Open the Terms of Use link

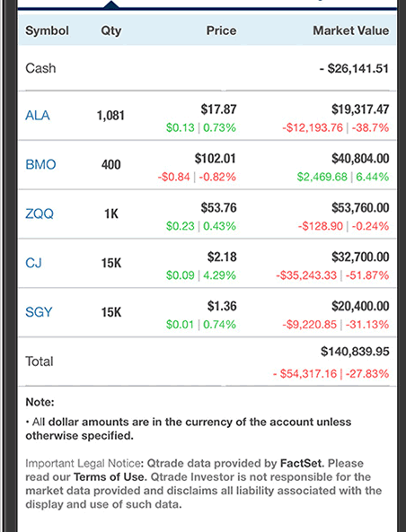pyautogui.click(x=110, y=477)
